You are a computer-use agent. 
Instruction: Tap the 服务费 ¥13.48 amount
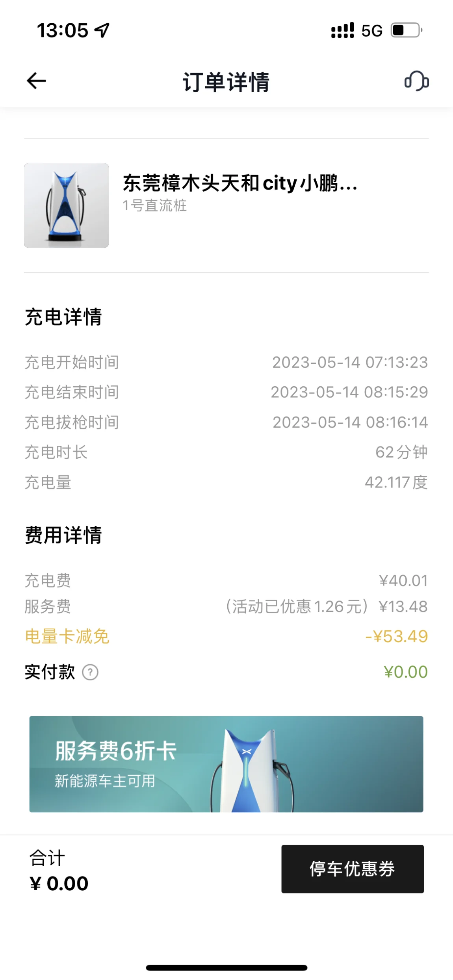point(403,606)
